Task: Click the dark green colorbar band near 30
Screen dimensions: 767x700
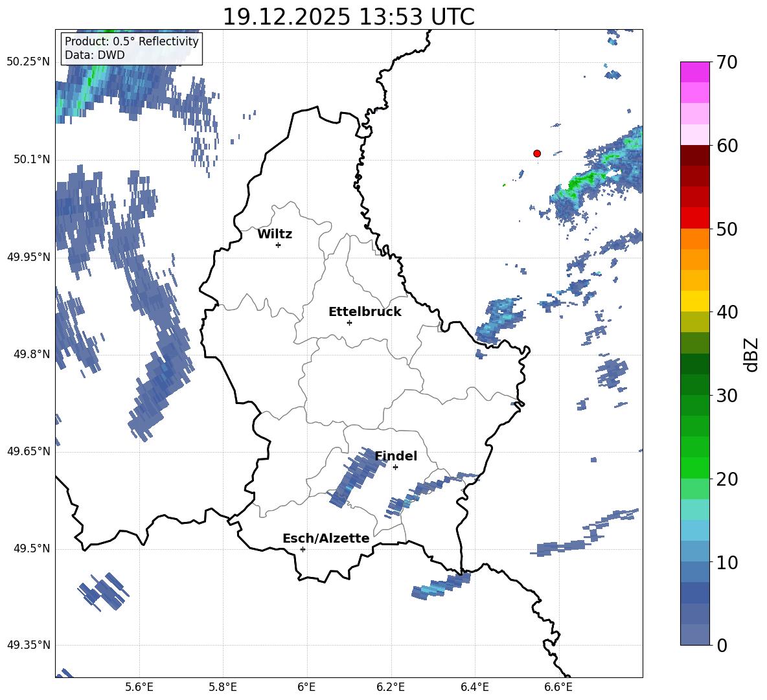Action: (694, 385)
